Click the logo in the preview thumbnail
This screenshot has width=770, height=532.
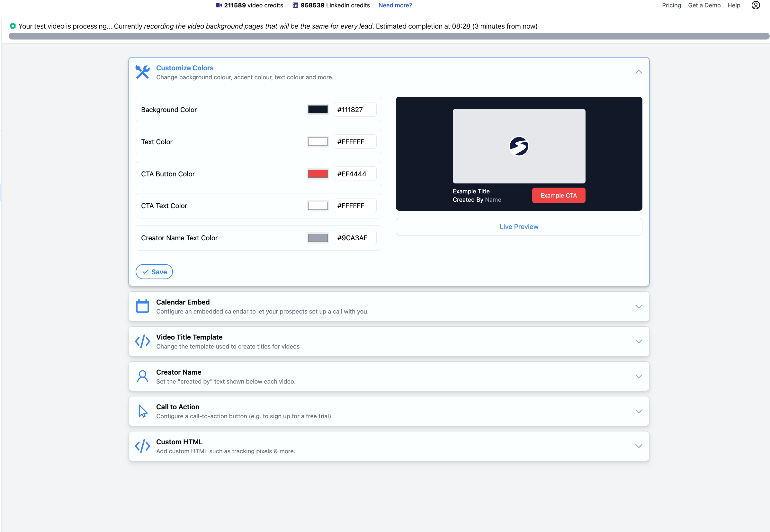point(519,146)
